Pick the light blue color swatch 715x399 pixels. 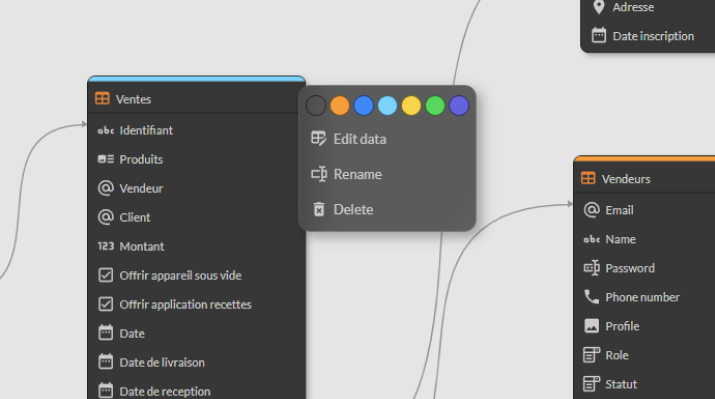(388, 106)
